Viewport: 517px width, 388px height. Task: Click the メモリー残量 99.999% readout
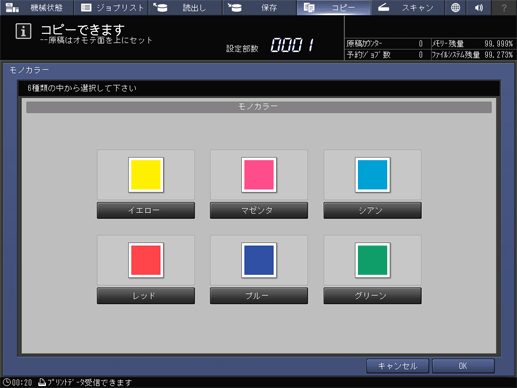472,44
